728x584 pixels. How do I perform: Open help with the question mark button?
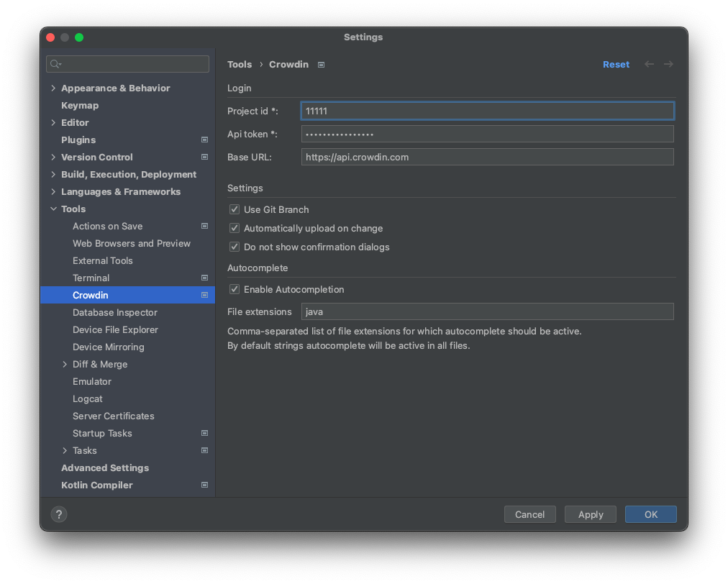click(x=59, y=514)
